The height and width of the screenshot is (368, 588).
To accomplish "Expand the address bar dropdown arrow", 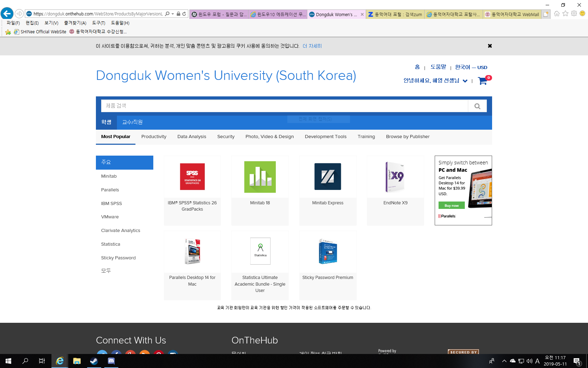I will [x=173, y=14].
